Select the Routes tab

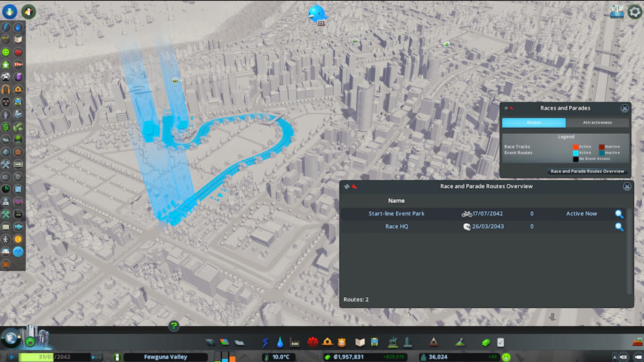[534, 122]
